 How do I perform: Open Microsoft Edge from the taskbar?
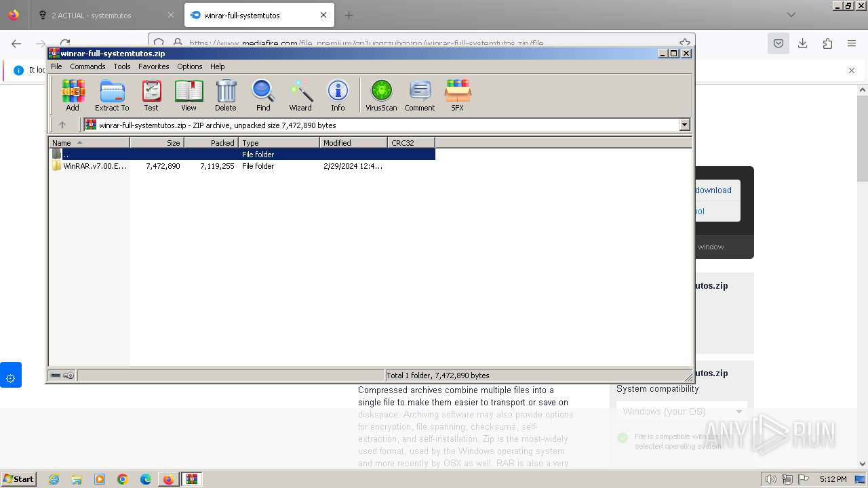[146, 479]
